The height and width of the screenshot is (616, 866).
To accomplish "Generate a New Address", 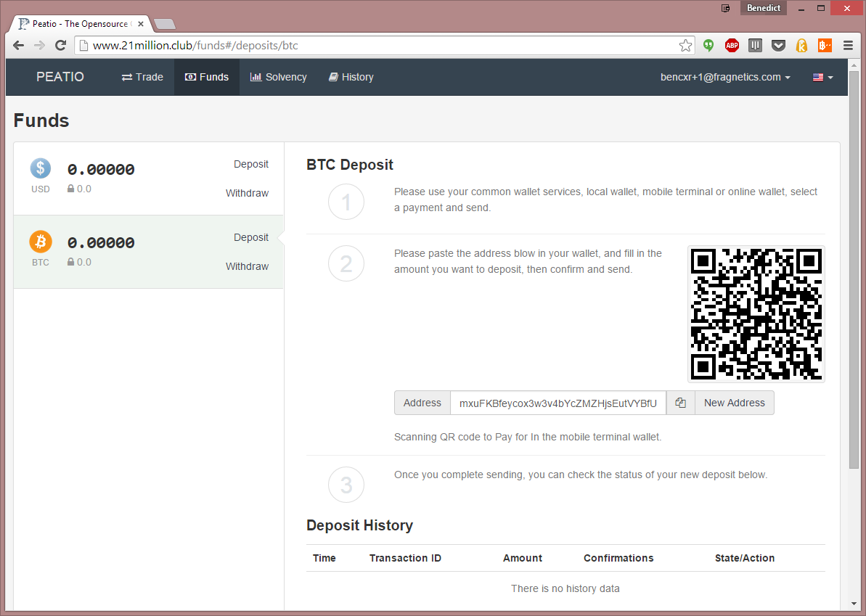I will (734, 403).
